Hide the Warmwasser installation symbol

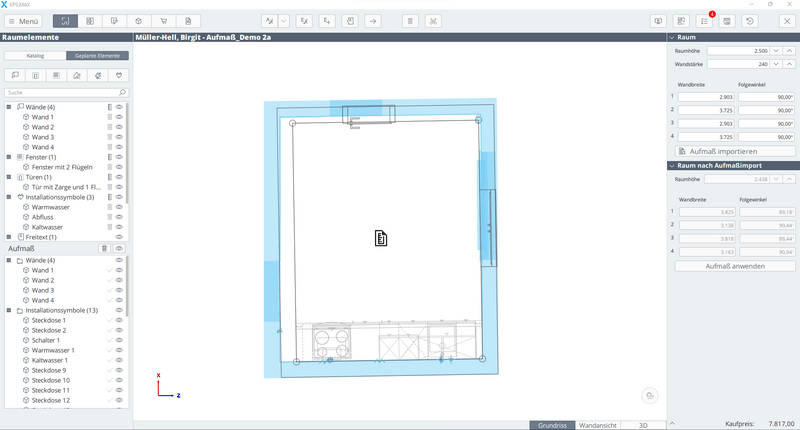click(119, 207)
